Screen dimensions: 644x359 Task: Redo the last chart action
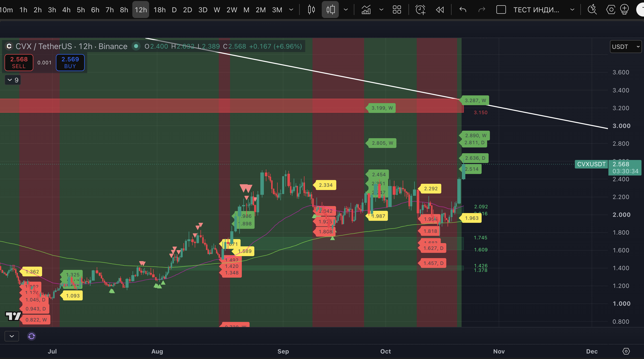(x=482, y=10)
